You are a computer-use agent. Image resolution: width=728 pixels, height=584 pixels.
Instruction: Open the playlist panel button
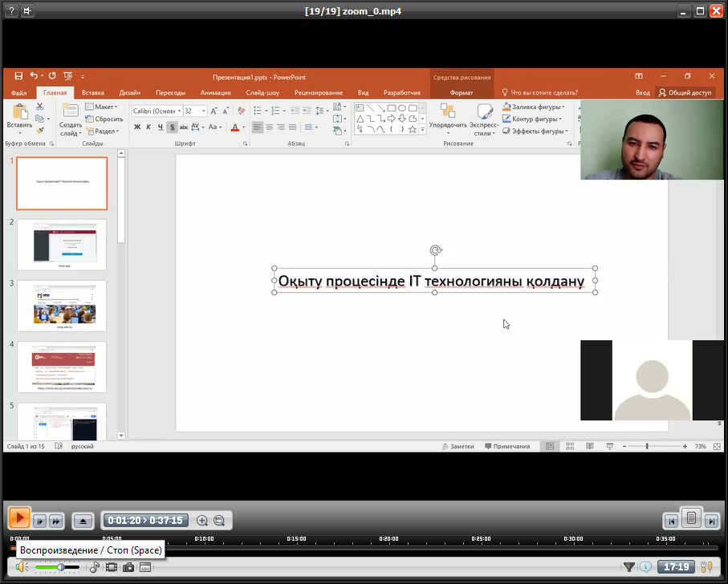691,517
